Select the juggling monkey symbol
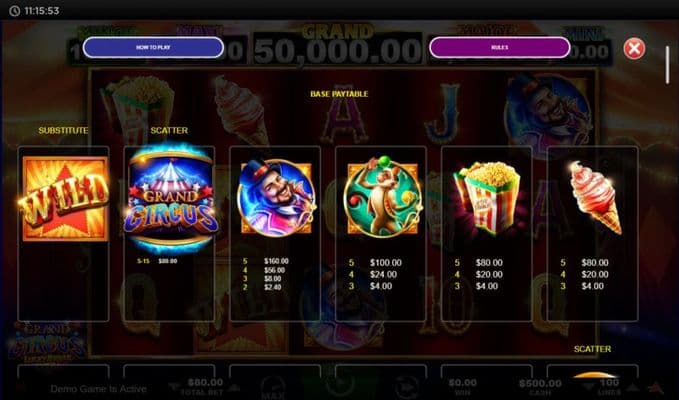Screen dimensions: 679x400 (382, 197)
